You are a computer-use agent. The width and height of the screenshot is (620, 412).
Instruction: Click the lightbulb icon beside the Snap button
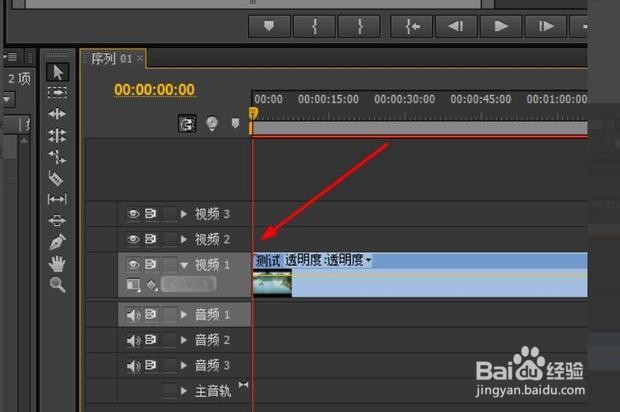pyautogui.click(x=212, y=124)
